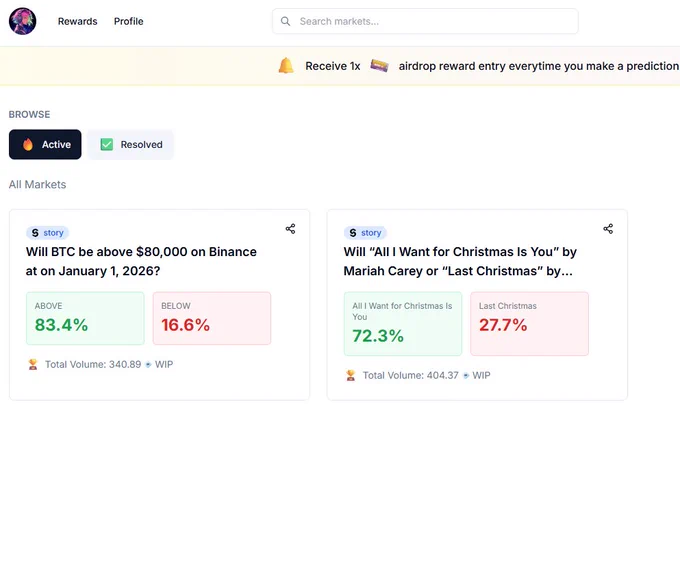Viewport: 680px width, 569px height.
Task: Click the airdrop reward entry banner text
Action: pyautogui.click(x=539, y=66)
